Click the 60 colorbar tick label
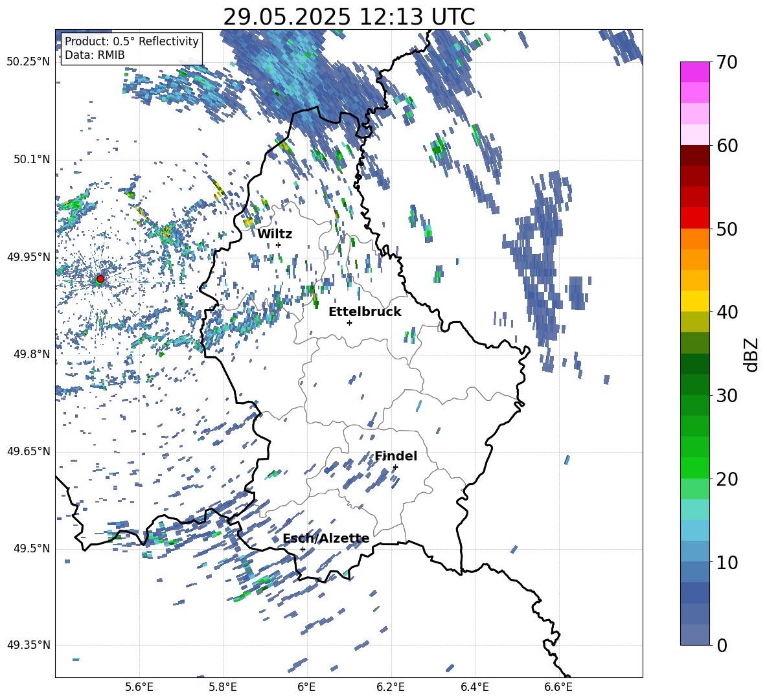This screenshot has width=767, height=700. click(727, 146)
